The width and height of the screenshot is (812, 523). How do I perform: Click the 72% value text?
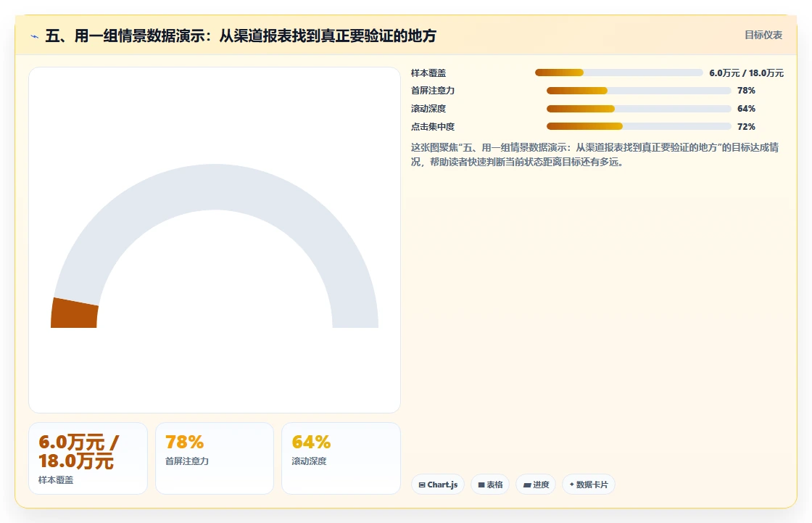coord(746,126)
